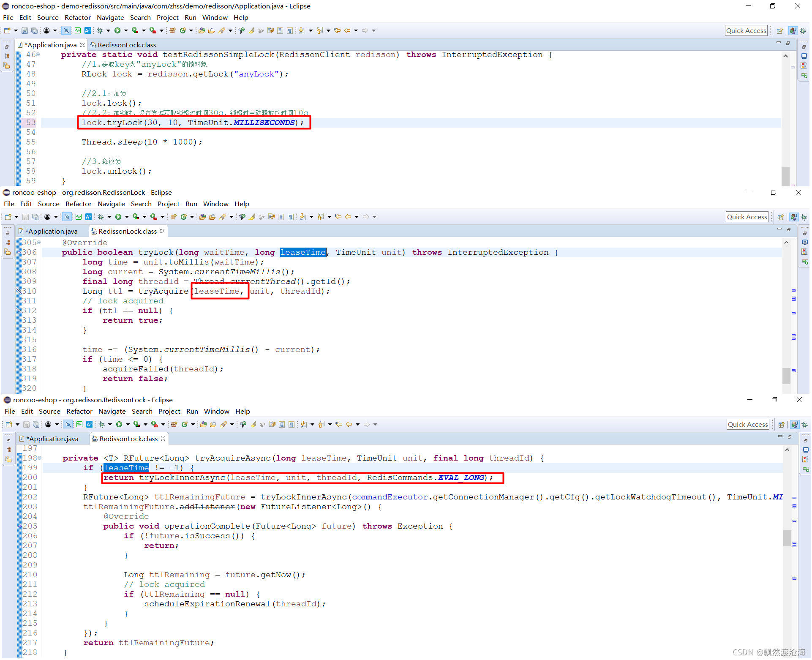Click Open Perspective icon in middle window
Viewport: 812px width, 660px height.
[x=781, y=217]
